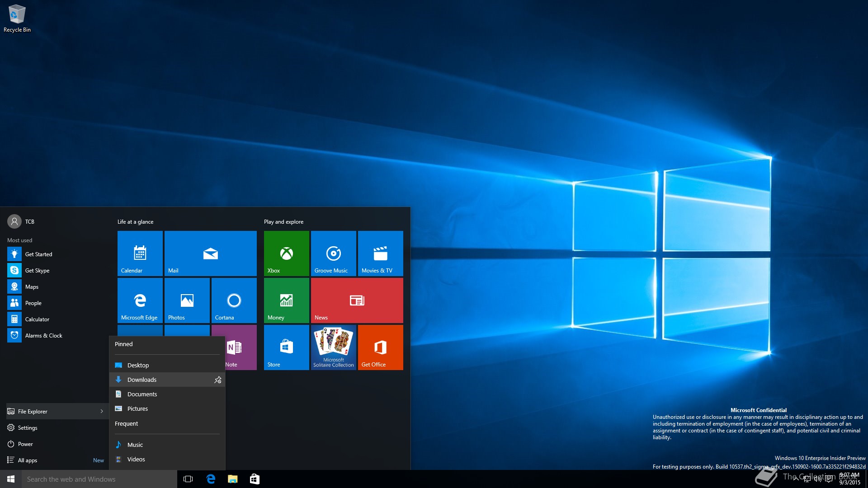Click the Life at a glance group header
The width and height of the screenshot is (868, 488).
pyautogui.click(x=136, y=222)
